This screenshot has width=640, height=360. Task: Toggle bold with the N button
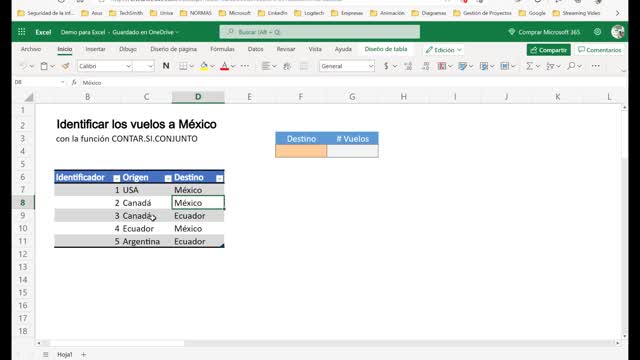click(166, 66)
